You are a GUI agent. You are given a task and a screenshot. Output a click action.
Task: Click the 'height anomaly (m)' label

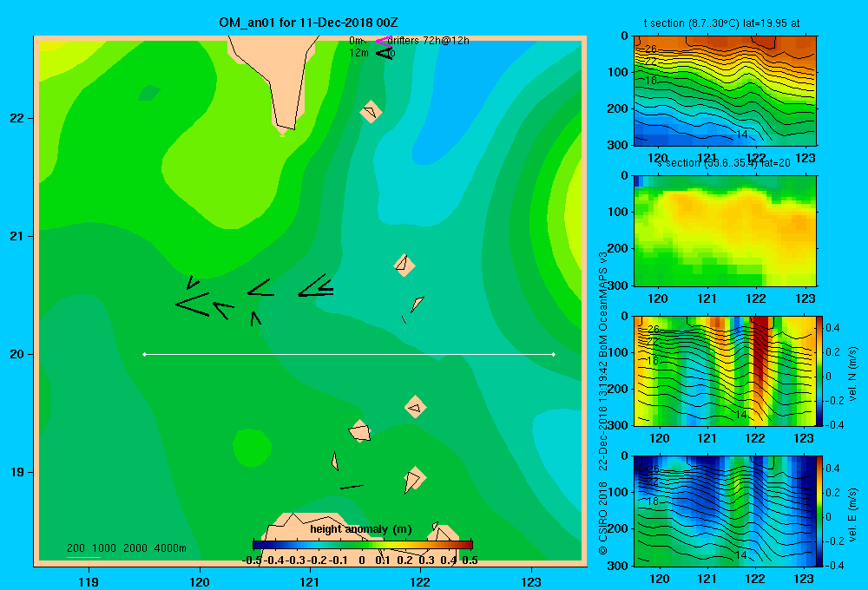(361, 529)
